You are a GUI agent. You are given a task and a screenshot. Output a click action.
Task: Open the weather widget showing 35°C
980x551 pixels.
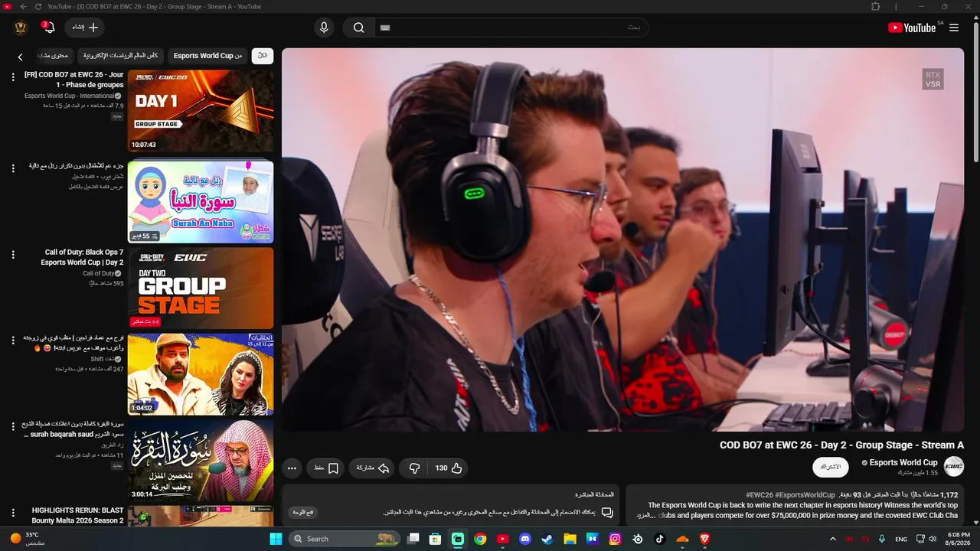coord(28,539)
